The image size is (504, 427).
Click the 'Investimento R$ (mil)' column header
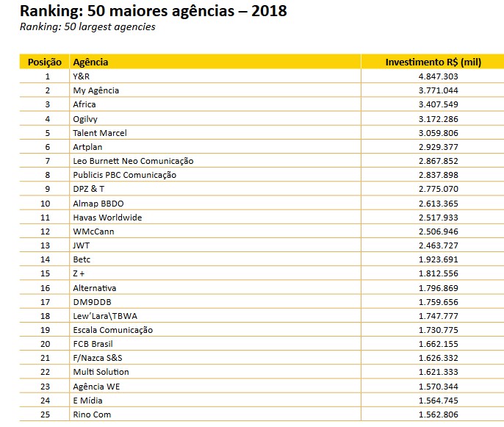(433, 62)
